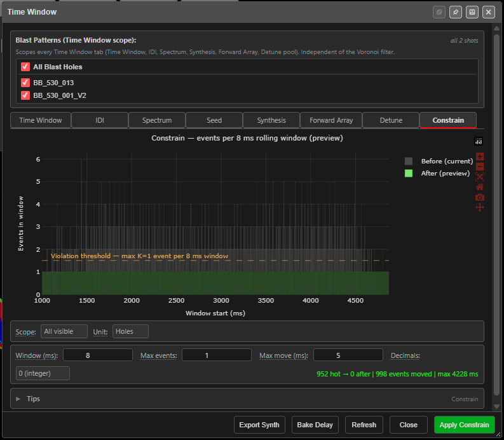Uncheck the BB_530_001_V2 blast pattern
Screen dimensions: 504x440
click(25, 95)
